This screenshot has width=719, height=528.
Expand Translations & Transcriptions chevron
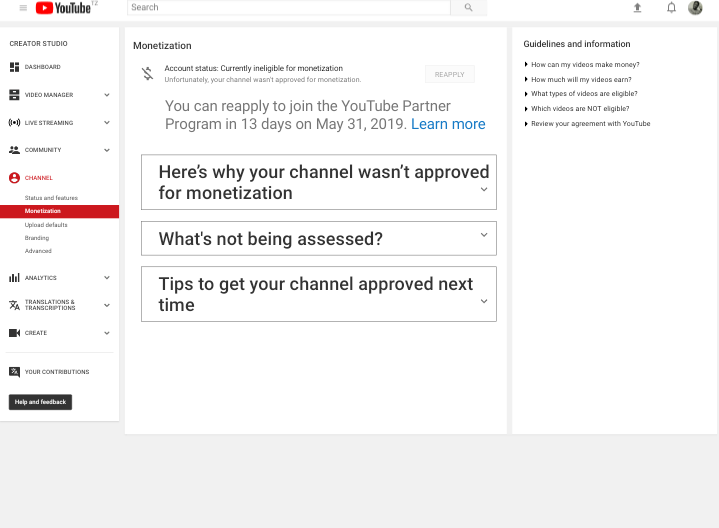107,305
